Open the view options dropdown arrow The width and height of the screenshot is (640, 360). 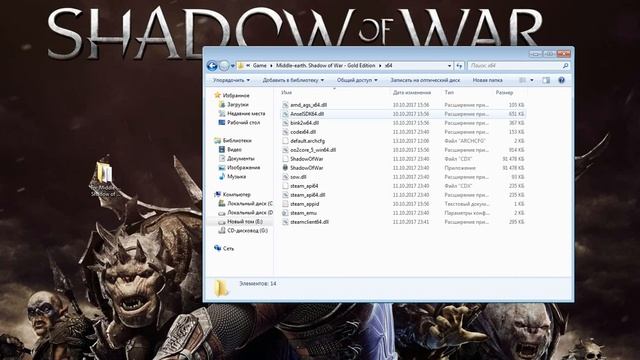point(531,80)
